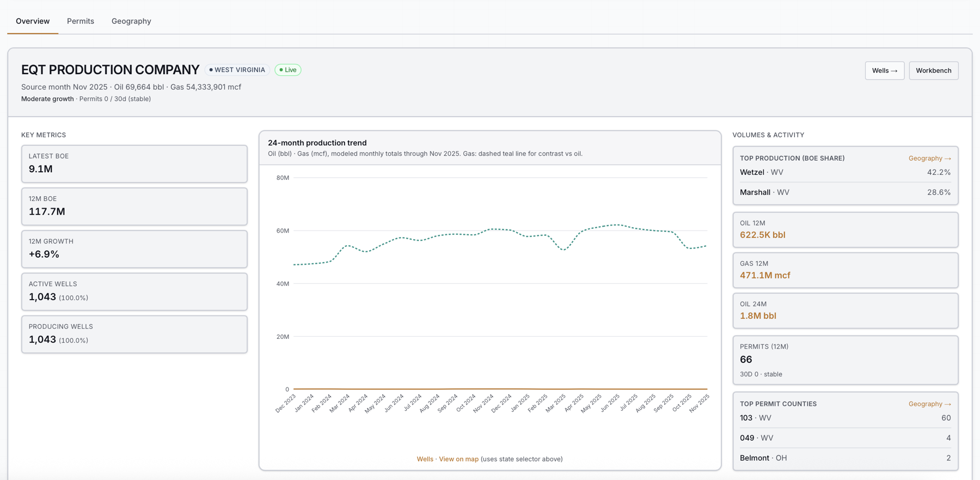Click the VOLUMES & ACTIVITY heading

pos(768,135)
